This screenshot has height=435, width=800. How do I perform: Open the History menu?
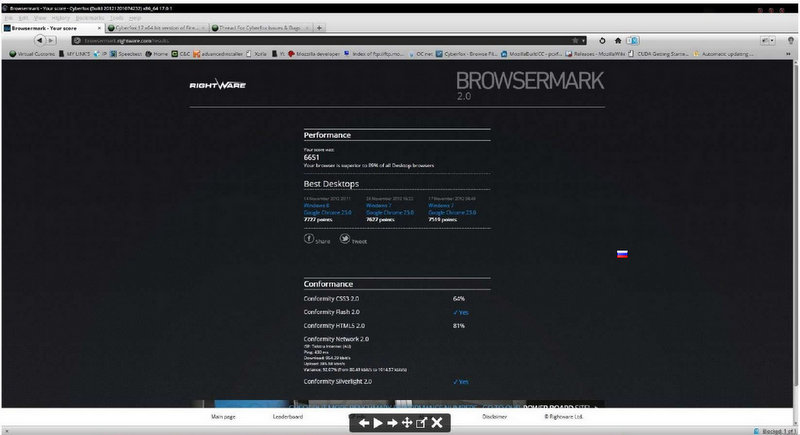coord(61,18)
